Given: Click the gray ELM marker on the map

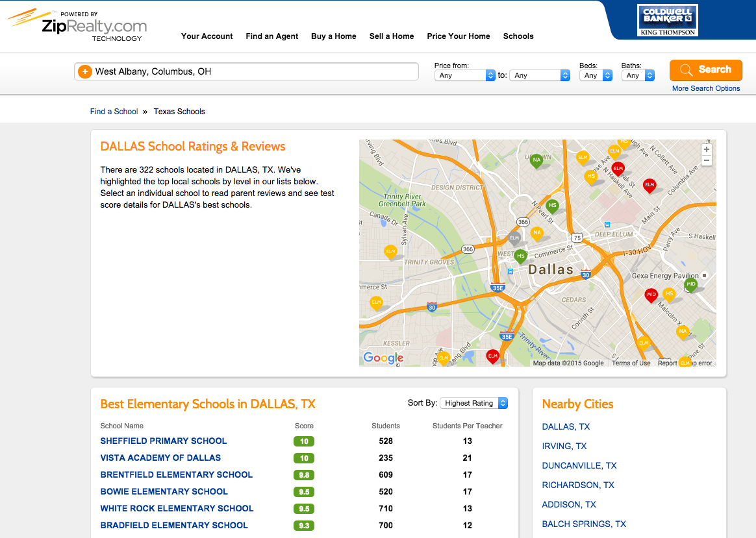Looking at the screenshot, I should point(514,238).
